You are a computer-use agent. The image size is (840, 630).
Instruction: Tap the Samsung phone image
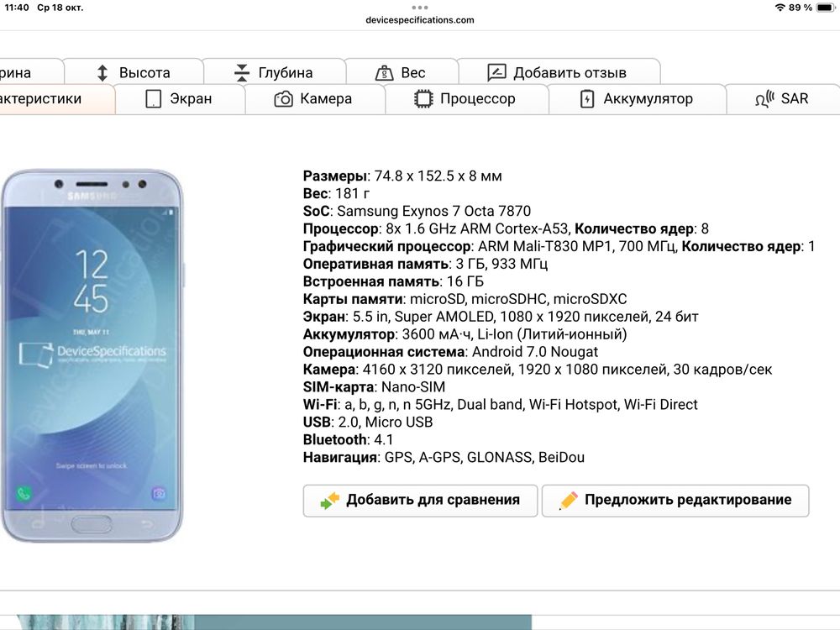(x=92, y=355)
